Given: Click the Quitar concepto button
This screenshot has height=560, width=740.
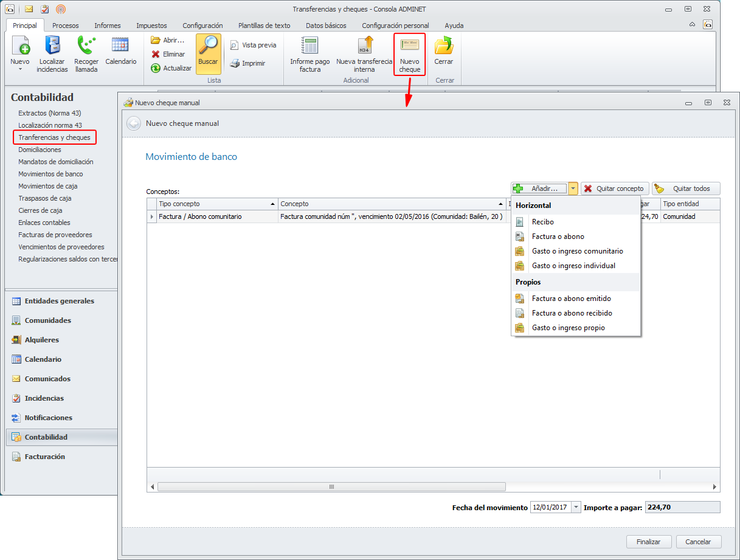Looking at the screenshot, I should pos(615,188).
